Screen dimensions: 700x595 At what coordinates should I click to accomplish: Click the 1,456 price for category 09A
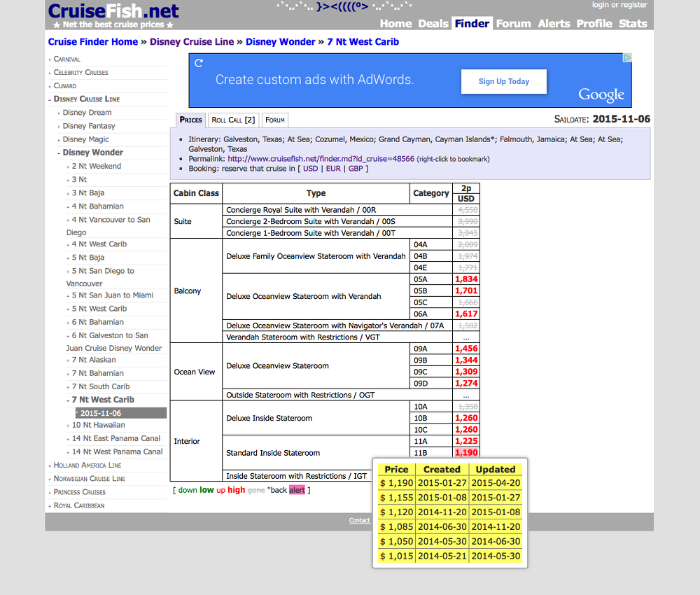tap(466, 349)
